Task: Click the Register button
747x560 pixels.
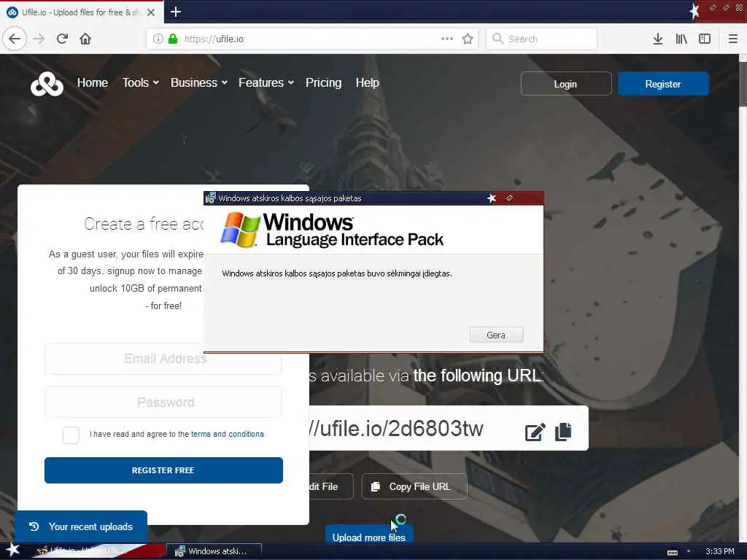Action: coord(662,84)
